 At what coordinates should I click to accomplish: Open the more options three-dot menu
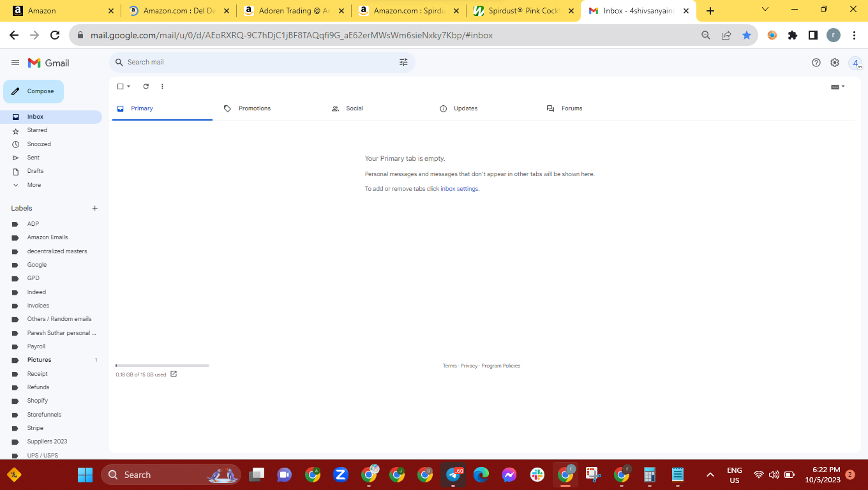click(162, 86)
